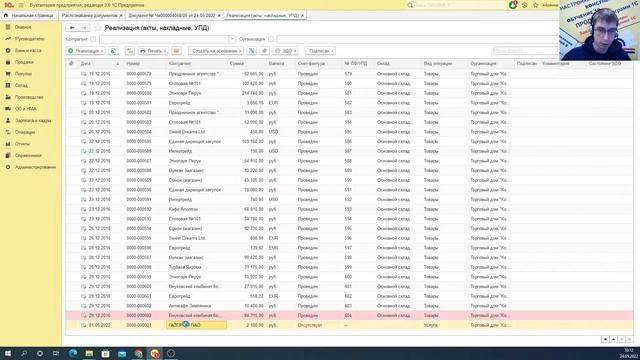This screenshot has height=360, width=640.
Task: Expand the Контрагент filter dropdown arrow
Action: [232, 39]
